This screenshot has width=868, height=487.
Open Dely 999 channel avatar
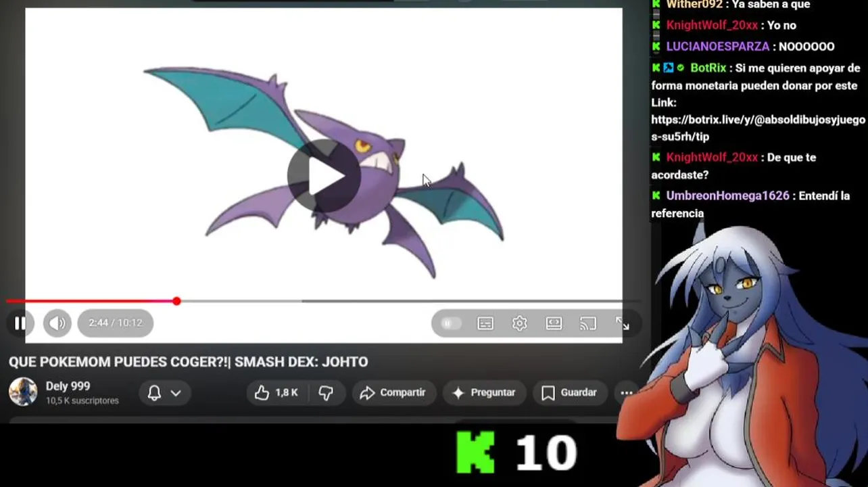click(x=23, y=392)
